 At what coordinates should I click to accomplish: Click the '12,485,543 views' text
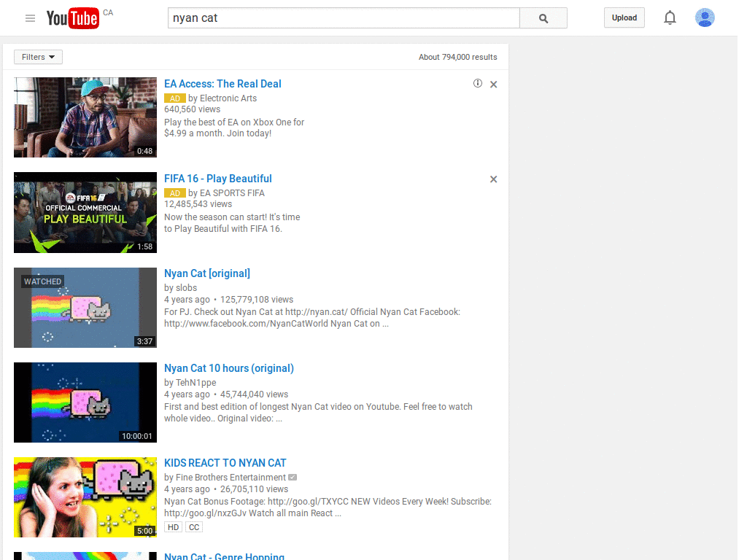coord(198,204)
